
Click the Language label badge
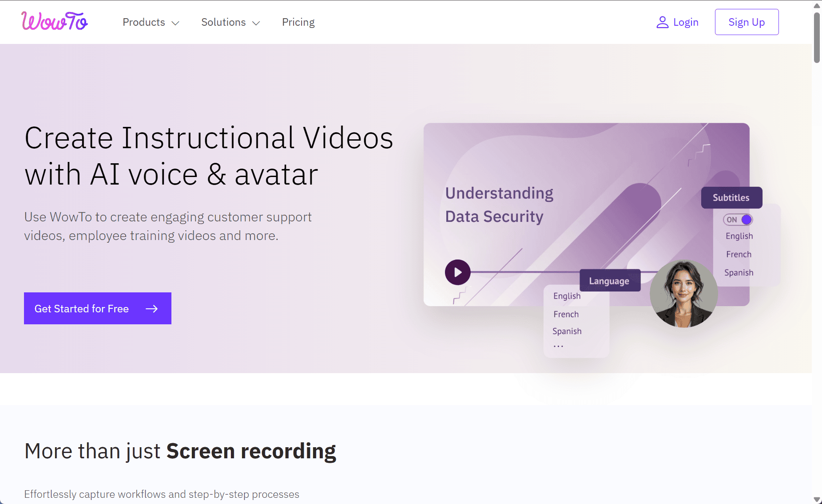pos(609,281)
